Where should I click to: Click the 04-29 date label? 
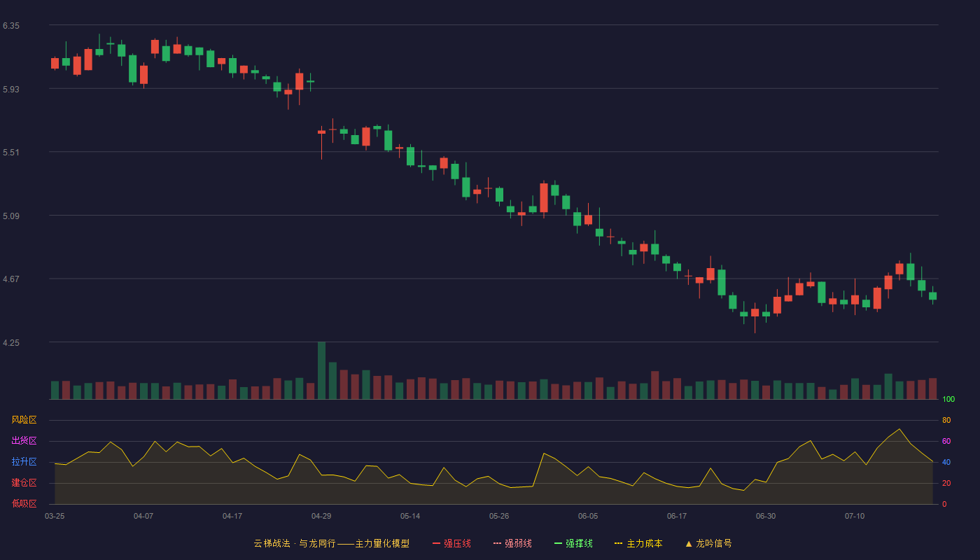(x=321, y=516)
